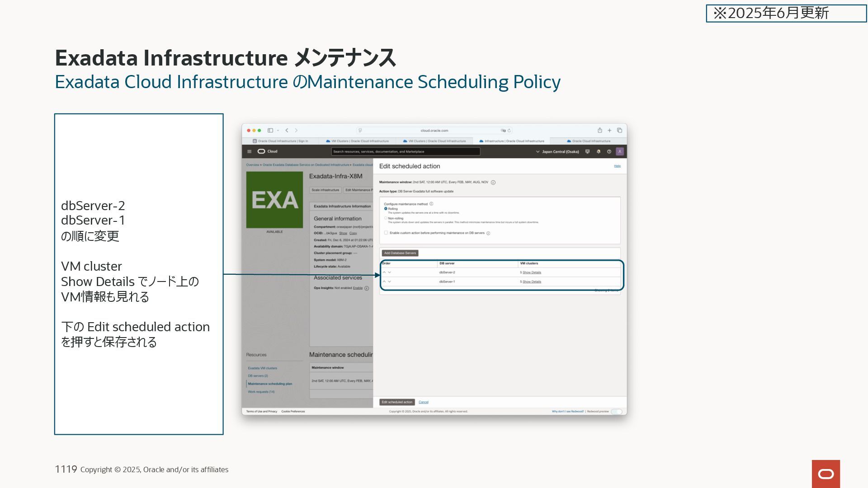868x488 pixels.
Task: Enable custom action before DB server maintenance
Action: (386, 233)
